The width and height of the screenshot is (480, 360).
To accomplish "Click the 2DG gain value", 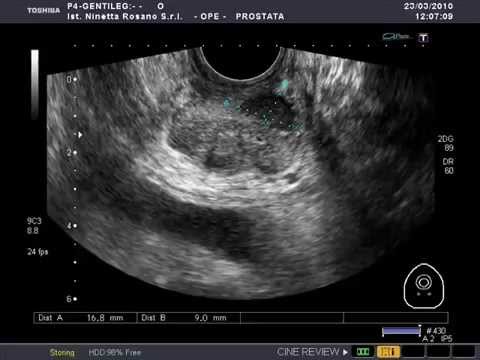I will click(x=446, y=143).
